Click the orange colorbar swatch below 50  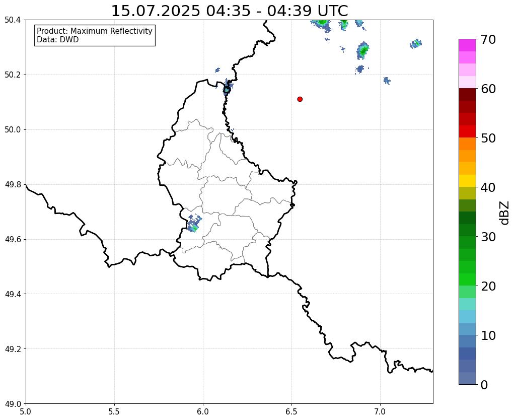(467, 144)
